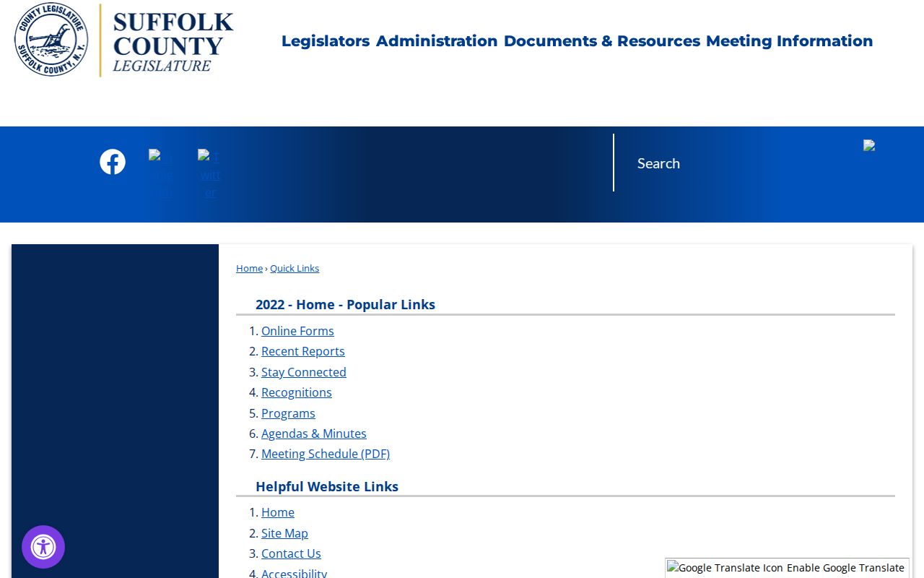Viewport: 924px width, 578px height.
Task: Open the Administration menu
Action: tap(437, 41)
